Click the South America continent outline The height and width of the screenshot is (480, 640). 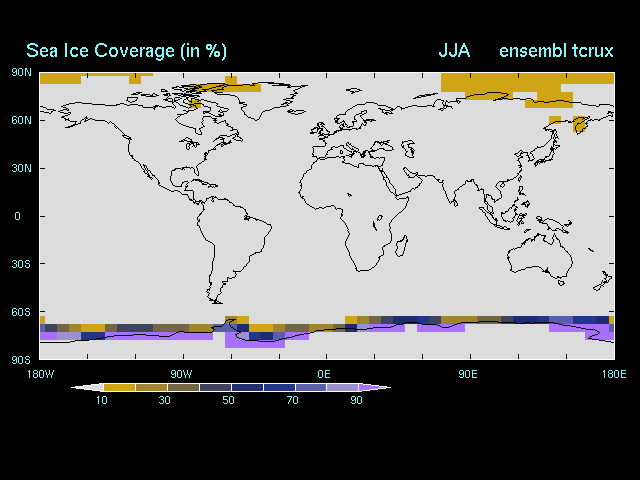[233, 250]
